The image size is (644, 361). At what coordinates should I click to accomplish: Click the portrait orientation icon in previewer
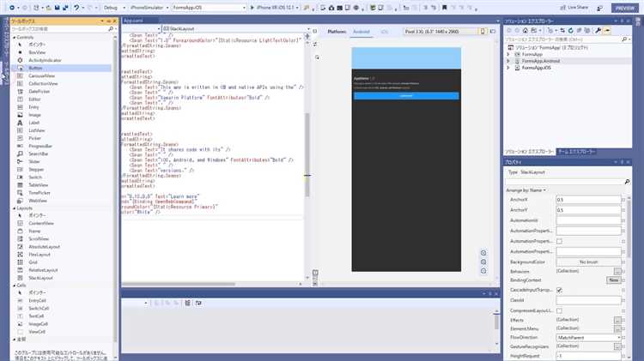[x=483, y=31]
